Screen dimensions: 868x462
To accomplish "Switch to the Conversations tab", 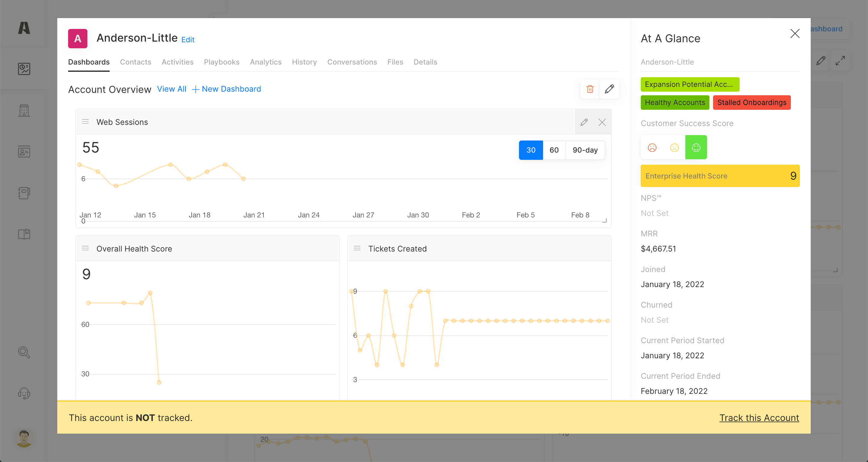I will pyautogui.click(x=352, y=62).
